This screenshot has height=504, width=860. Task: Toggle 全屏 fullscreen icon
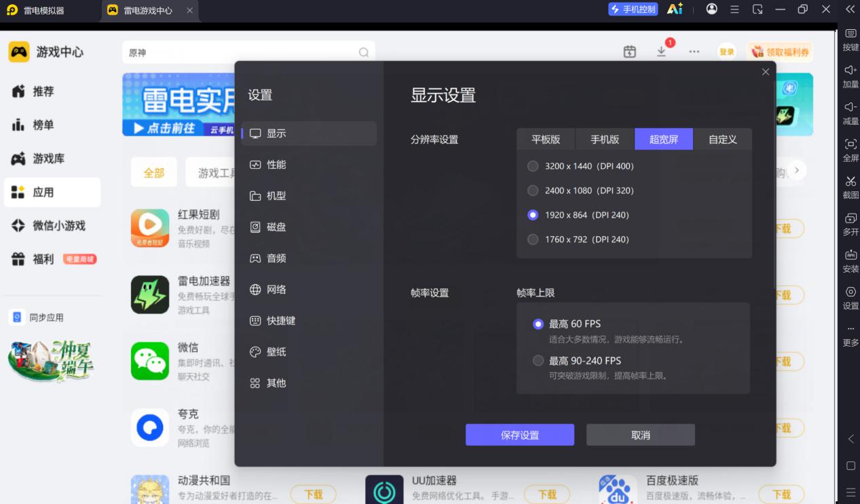click(x=850, y=144)
